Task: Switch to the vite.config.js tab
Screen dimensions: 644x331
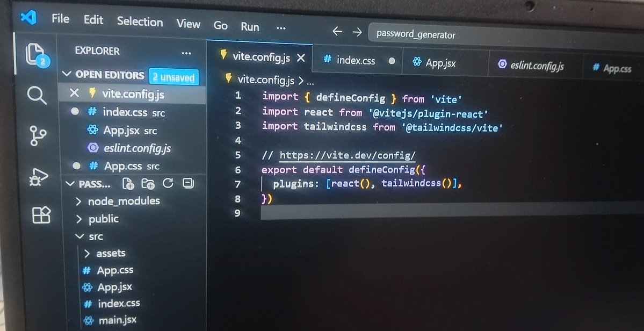Action: coord(261,57)
